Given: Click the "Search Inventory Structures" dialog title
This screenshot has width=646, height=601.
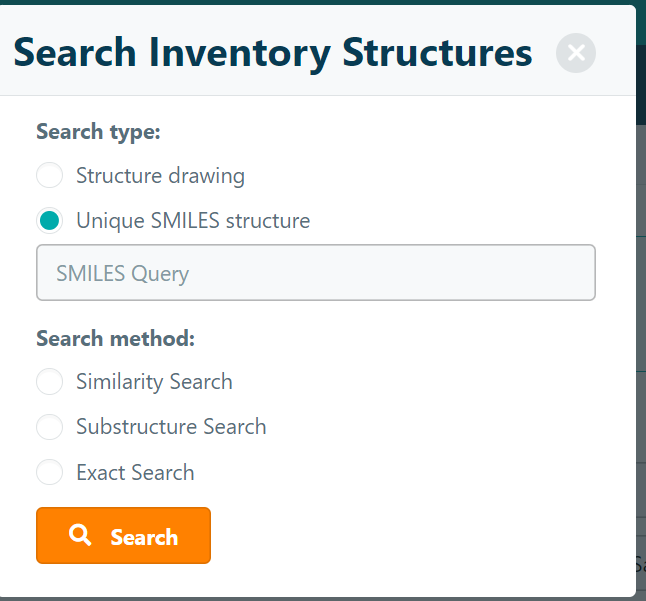Looking at the screenshot, I should tap(272, 52).
